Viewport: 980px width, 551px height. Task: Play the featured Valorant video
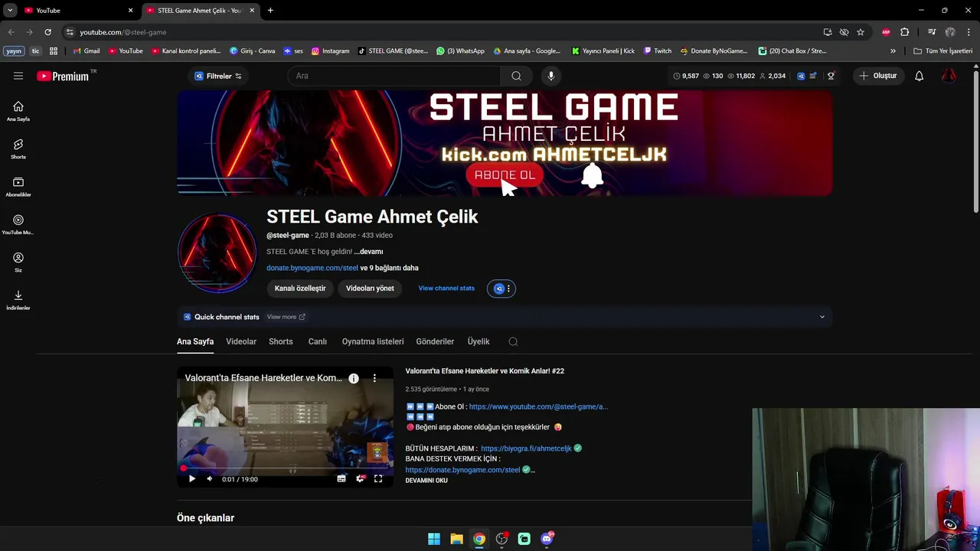click(191, 479)
